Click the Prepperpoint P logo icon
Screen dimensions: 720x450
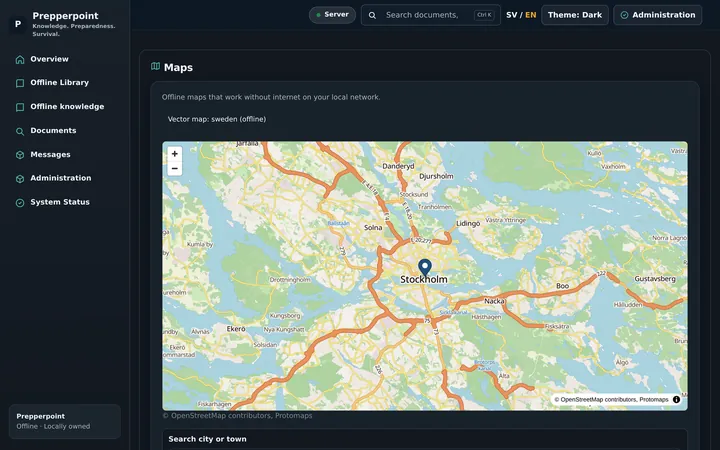click(x=18, y=24)
